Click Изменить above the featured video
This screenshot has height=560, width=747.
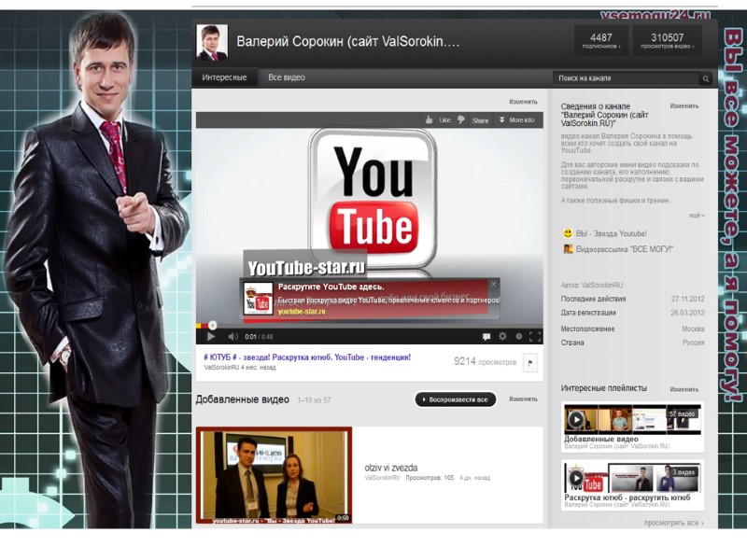523,102
